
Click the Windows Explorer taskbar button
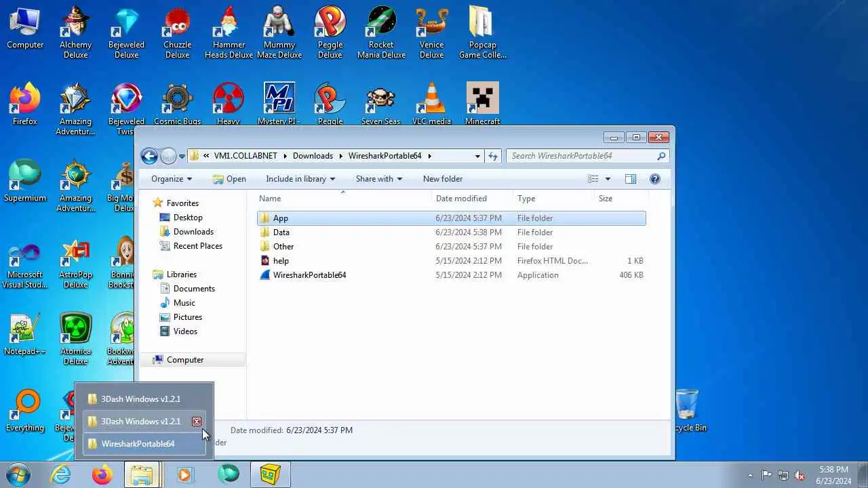coord(142,474)
